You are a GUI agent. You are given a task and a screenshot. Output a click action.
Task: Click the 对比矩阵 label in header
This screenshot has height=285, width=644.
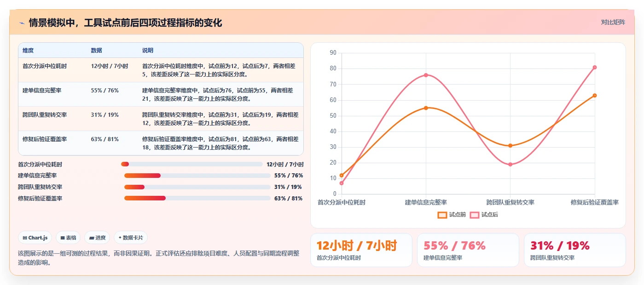pyautogui.click(x=613, y=22)
